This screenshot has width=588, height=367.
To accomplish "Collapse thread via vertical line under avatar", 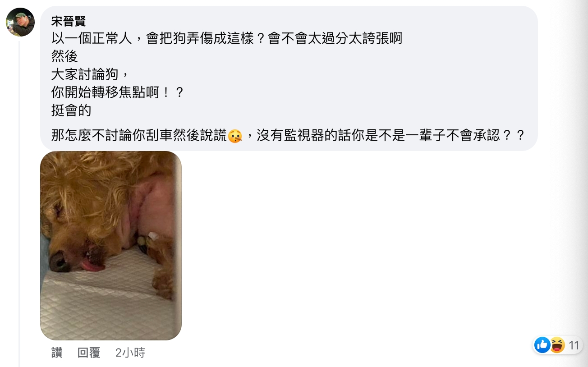I will (x=19, y=204).
